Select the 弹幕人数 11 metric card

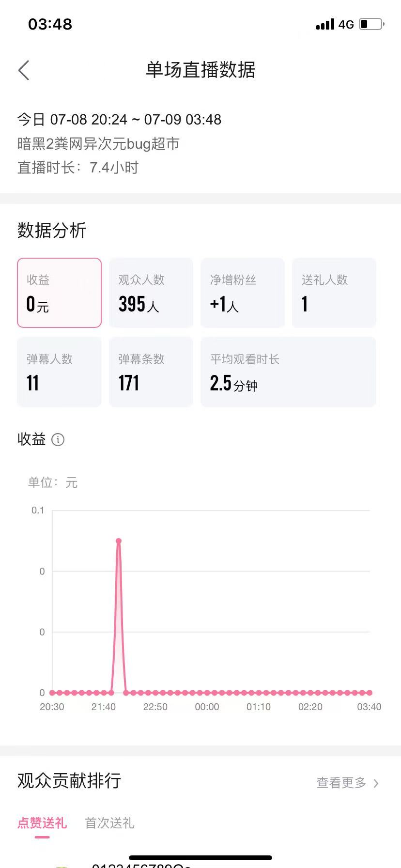point(59,372)
